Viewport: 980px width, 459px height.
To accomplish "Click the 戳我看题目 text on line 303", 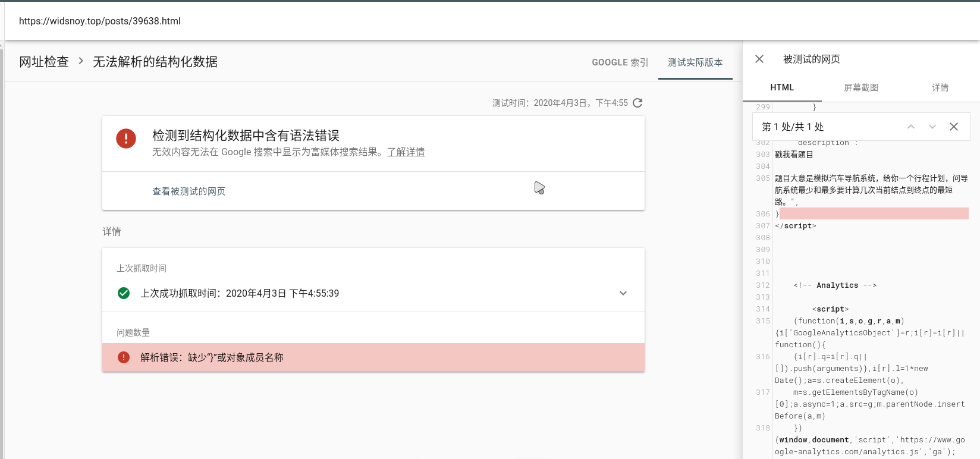I will point(794,155).
